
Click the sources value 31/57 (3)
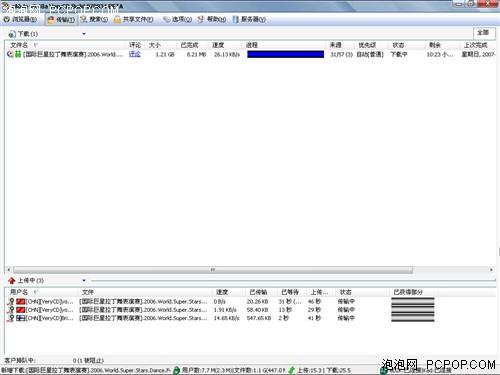coord(341,54)
